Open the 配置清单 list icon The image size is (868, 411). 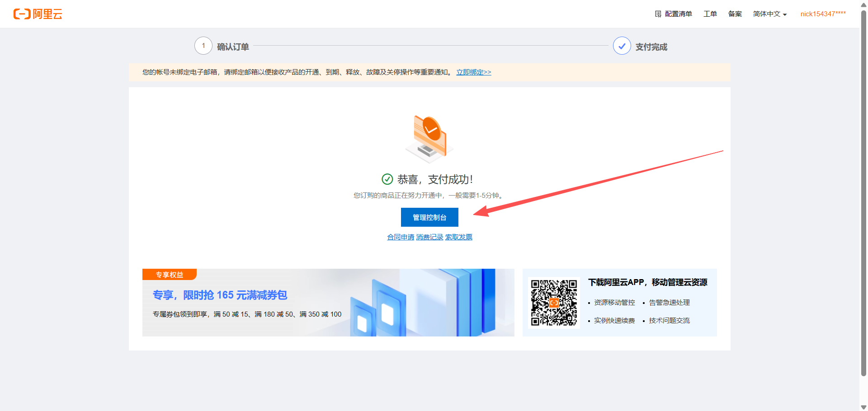coord(658,14)
